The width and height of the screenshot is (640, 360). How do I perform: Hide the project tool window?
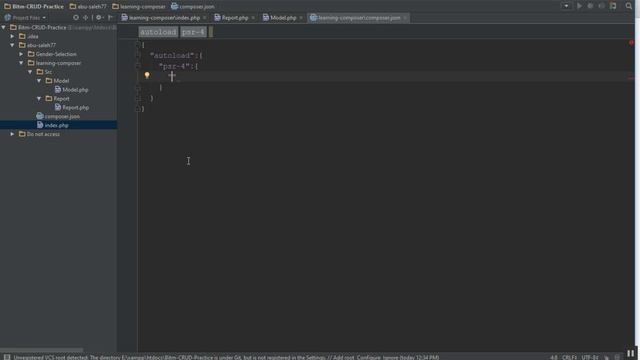(110, 18)
